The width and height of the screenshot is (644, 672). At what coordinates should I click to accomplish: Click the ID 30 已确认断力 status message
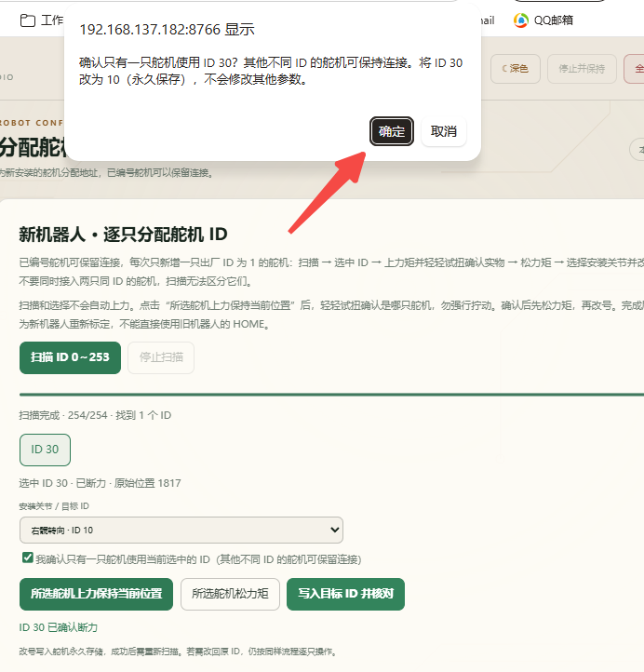point(59,628)
